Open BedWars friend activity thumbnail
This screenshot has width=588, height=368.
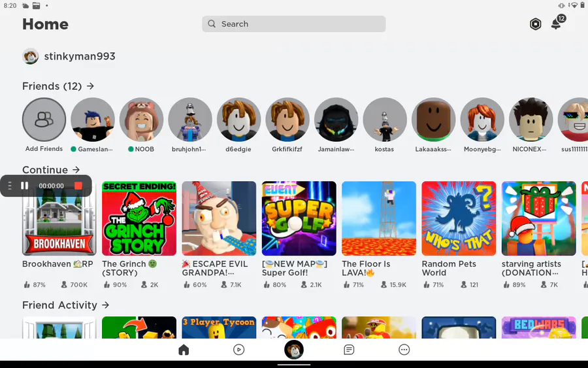coord(538,327)
